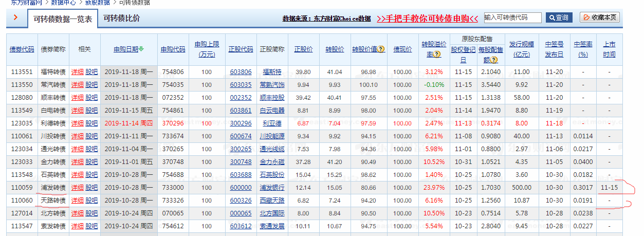Open 索通发展 stock name link
Image resolution: width=644 pixels, height=236 pixels.
(272, 226)
